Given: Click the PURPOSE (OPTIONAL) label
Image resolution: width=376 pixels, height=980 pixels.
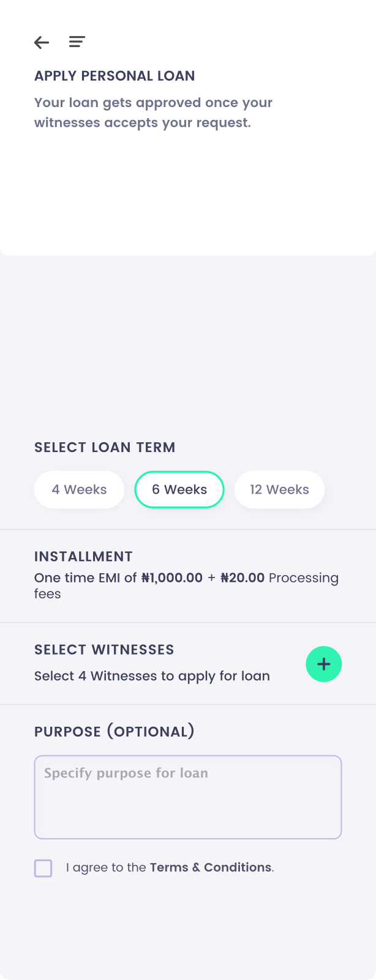Looking at the screenshot, I should pyautogui.click(x=115, y=732).
